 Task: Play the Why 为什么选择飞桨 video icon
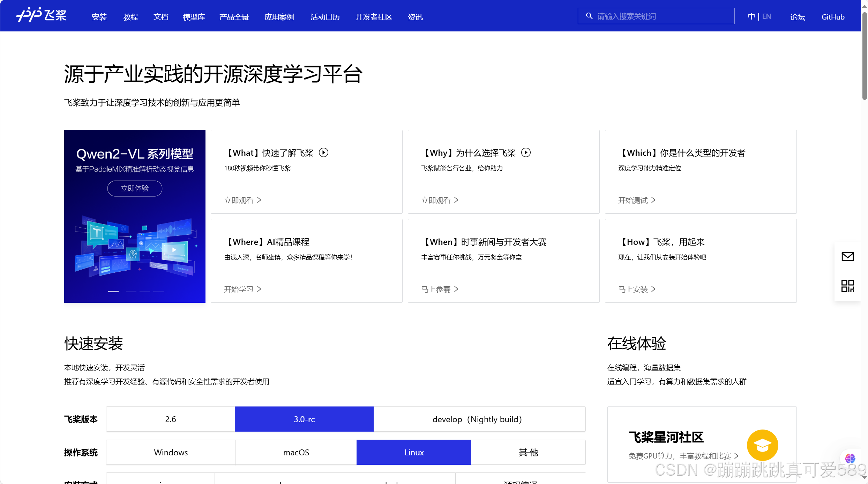click(x=526, y=153)
